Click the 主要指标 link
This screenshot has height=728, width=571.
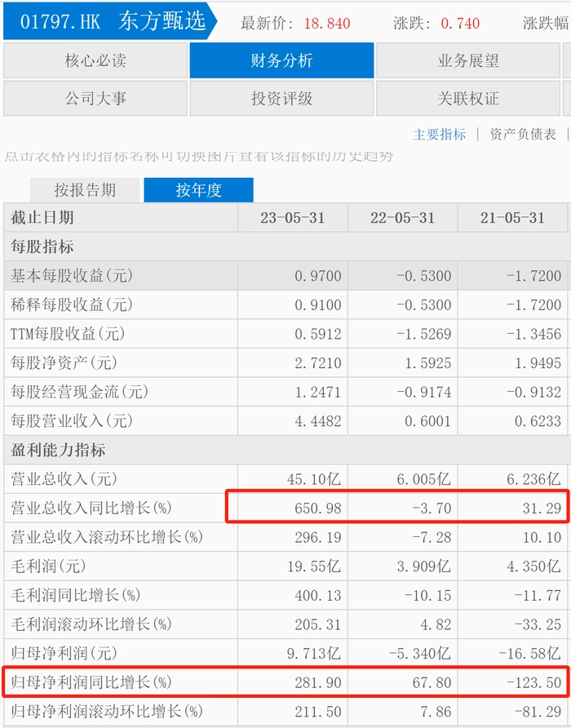coord(439,135)
